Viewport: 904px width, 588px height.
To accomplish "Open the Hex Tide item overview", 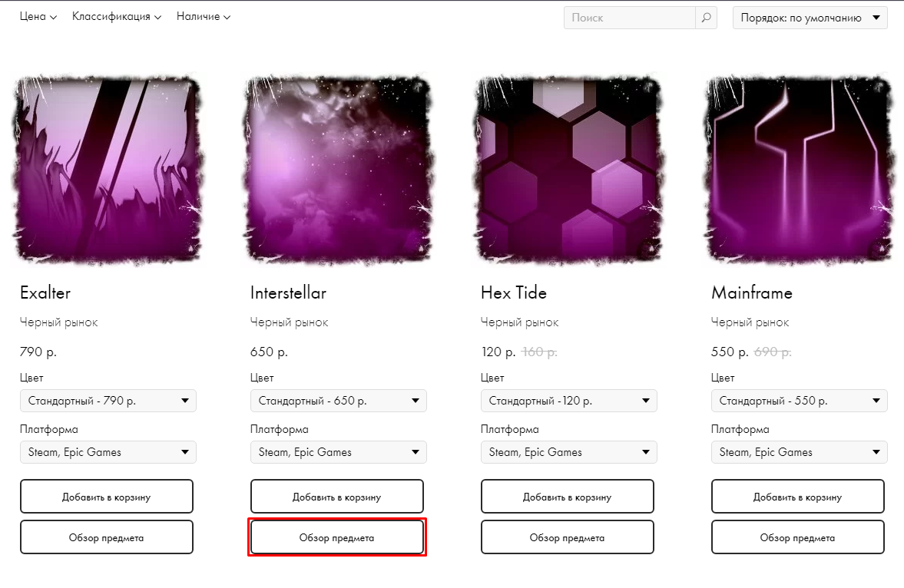I will [568, 537].
